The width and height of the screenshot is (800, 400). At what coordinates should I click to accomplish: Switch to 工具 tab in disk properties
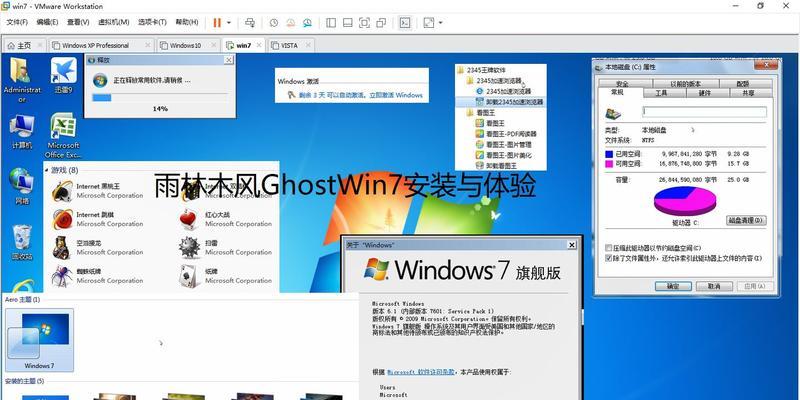point(661,93)
